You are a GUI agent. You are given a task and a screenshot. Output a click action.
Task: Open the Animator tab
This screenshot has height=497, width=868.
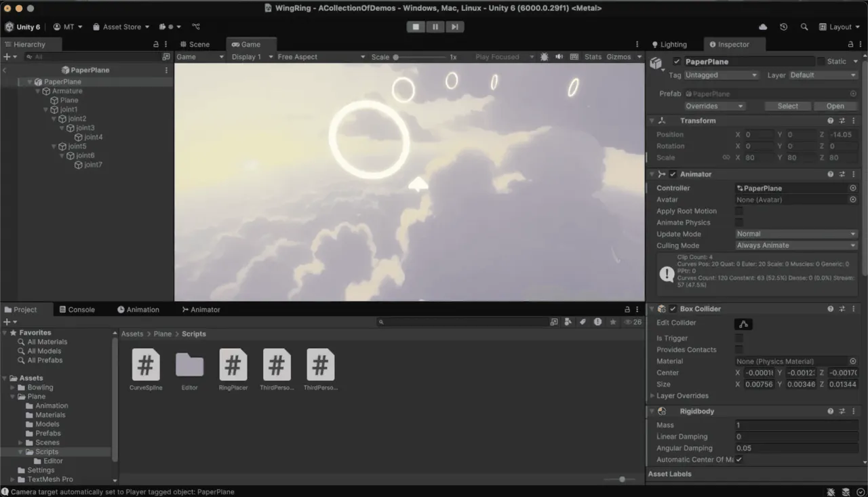[x=201, y=309]
